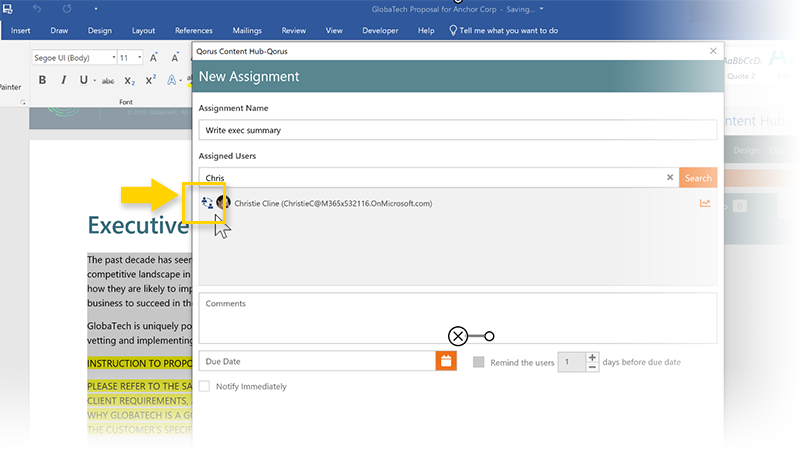
Task: Click the Comments text area
Action: point(458,318)
